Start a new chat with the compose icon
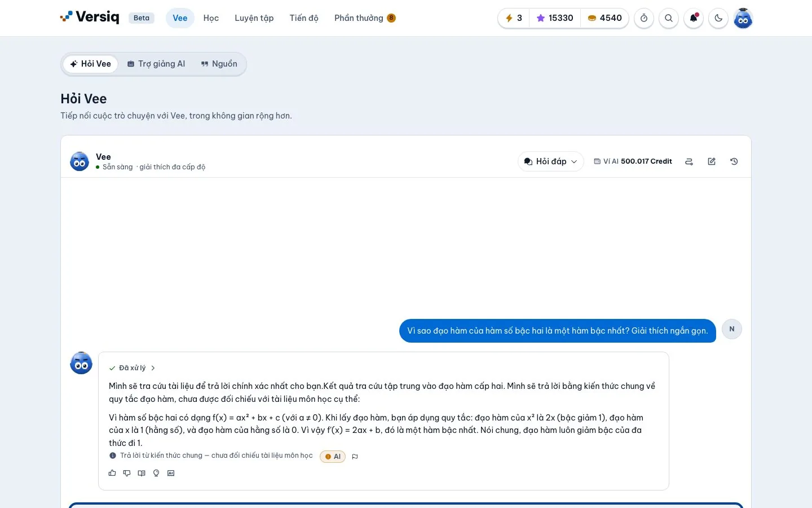812x508 pixels. click(712, 161)
